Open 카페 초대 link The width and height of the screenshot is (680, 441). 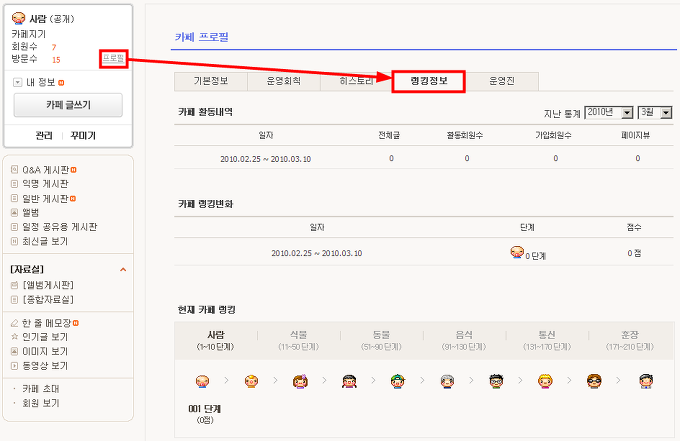[41, 389]
